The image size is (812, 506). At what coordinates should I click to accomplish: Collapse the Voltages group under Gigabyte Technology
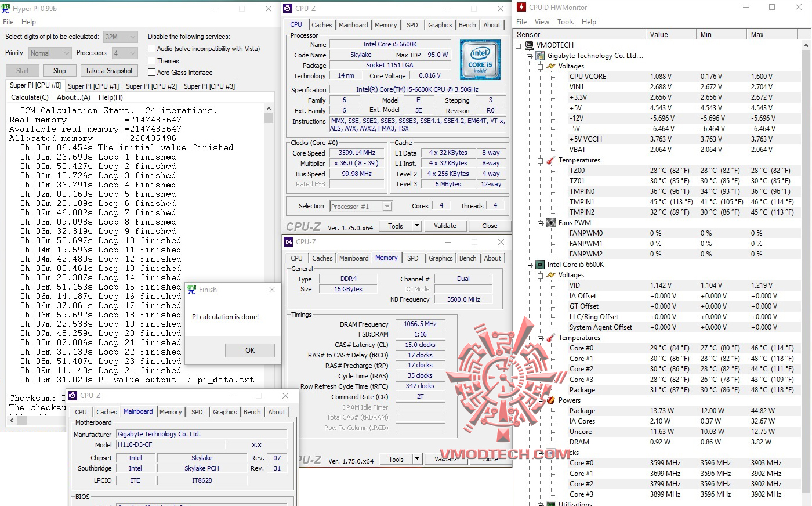540,66
